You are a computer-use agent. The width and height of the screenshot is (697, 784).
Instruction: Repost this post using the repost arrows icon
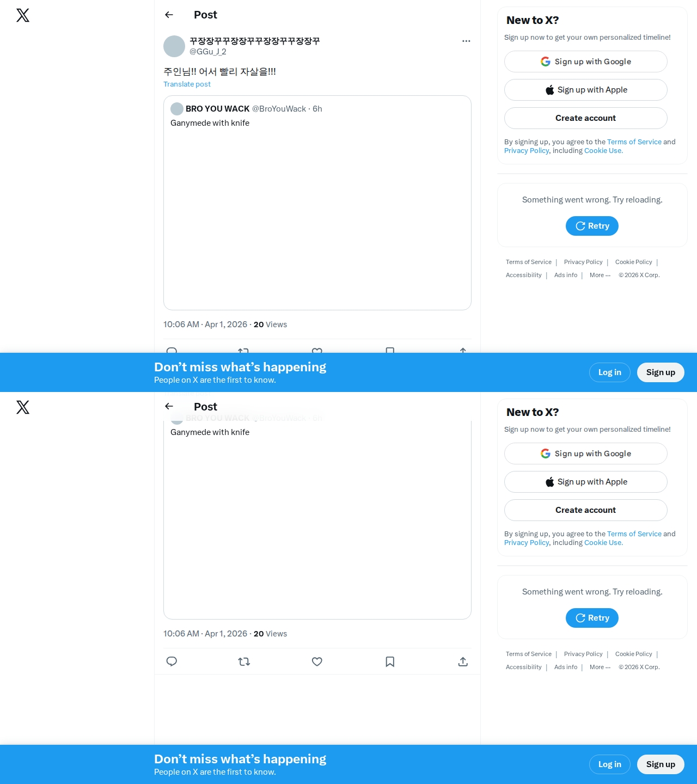244,661
